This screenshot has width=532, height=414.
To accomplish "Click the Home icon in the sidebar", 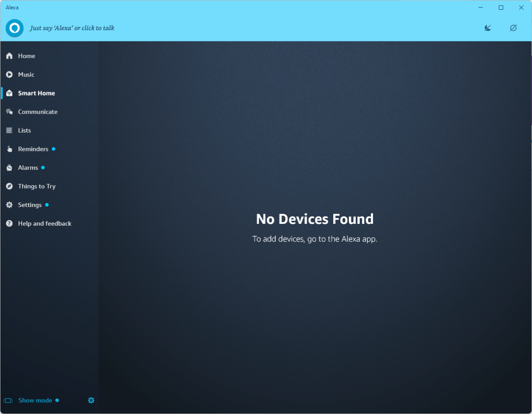I will pyautogui.click(x=9, y=56).
